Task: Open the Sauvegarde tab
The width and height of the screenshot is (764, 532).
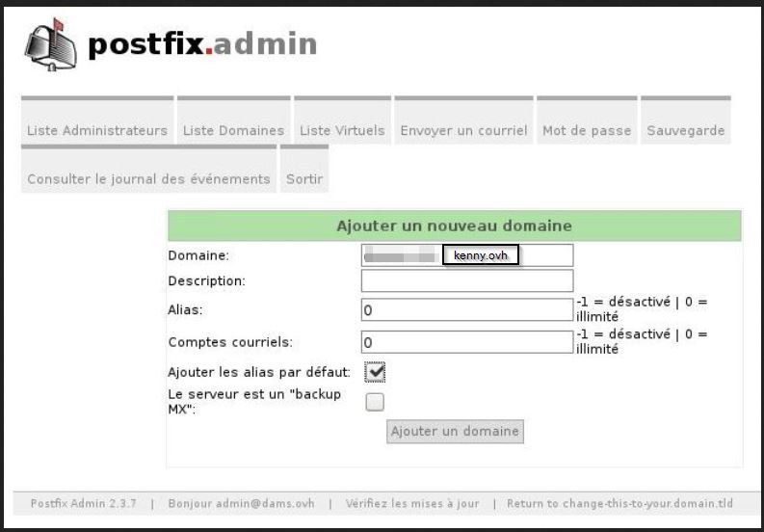Action: (685, 130)
